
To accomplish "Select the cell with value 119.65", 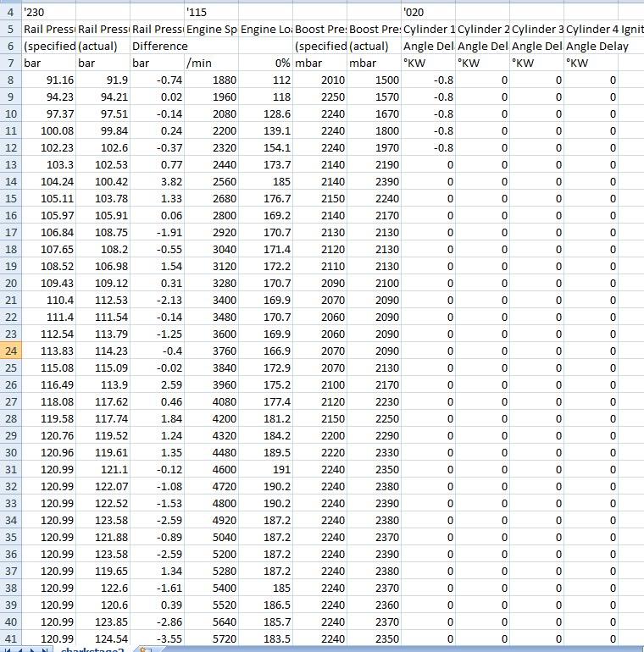I will pos(103,572).
